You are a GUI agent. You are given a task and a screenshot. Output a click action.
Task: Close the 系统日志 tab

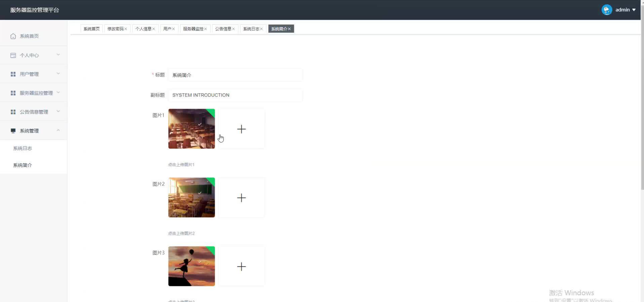point(261,29)
